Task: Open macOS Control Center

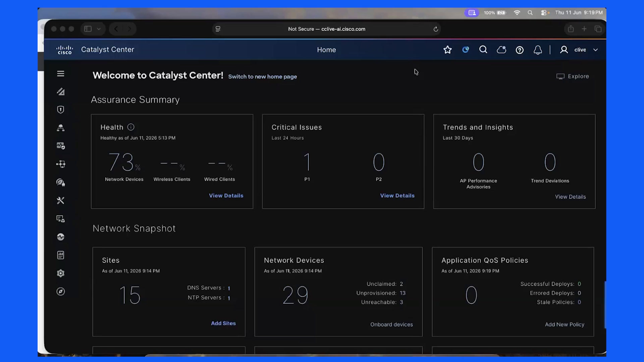Action: (x=544, y=13)
